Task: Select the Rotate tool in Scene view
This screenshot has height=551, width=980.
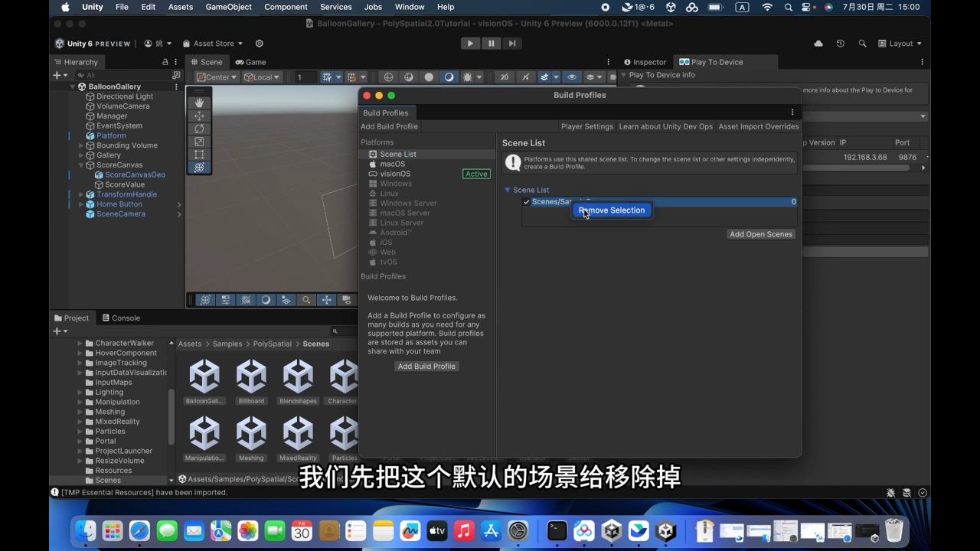Action: coord(199,129)
